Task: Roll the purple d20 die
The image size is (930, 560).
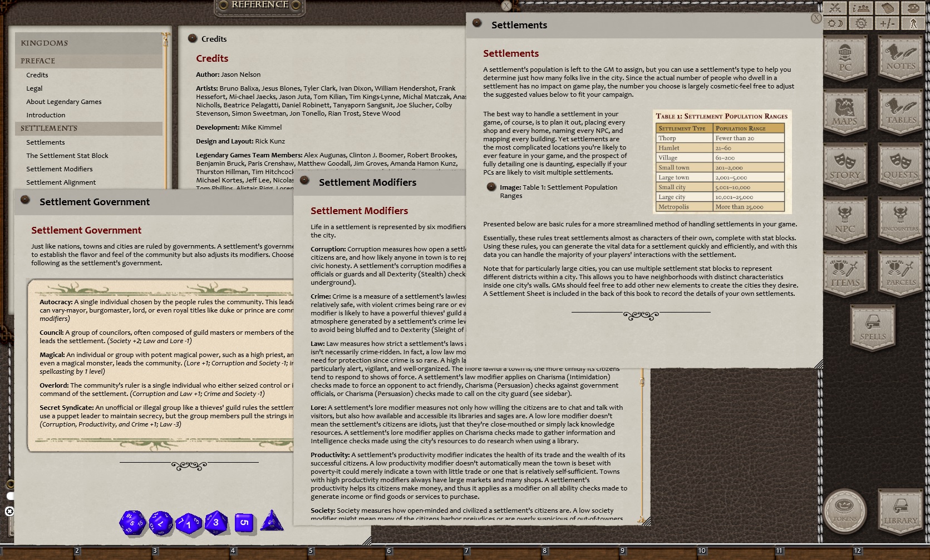Action: [132, 522]
